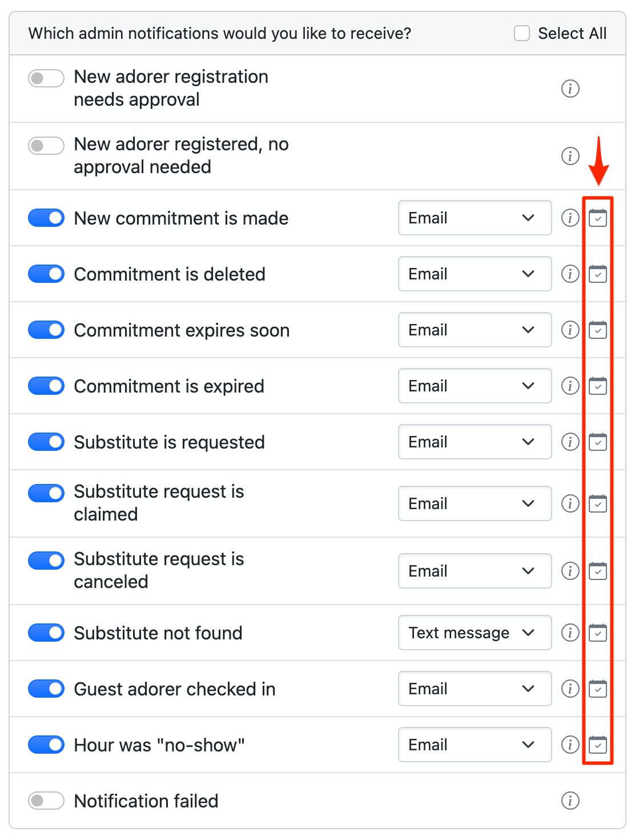
Task: Click info icon for Guest adorer checked in
Action: coord(570,689)
